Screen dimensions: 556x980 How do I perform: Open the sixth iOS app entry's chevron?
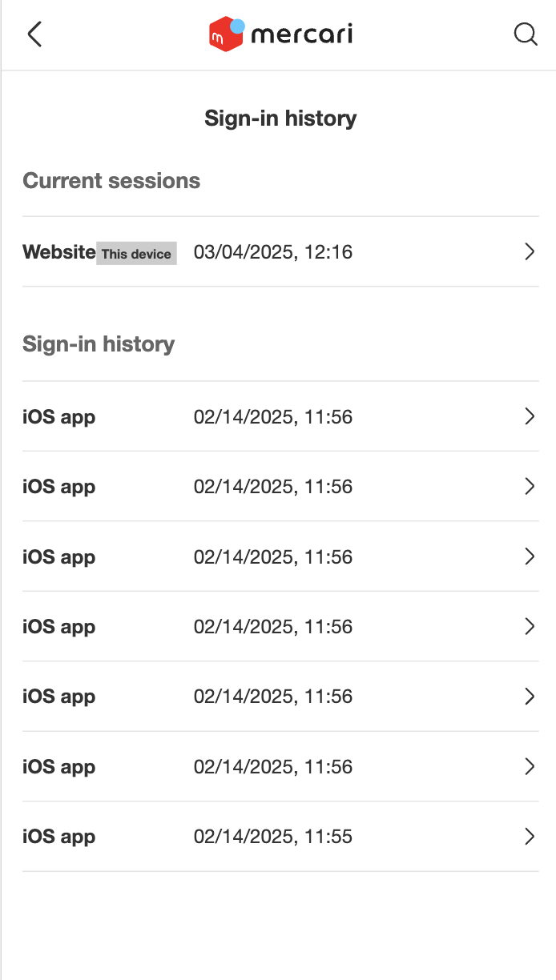530,766
